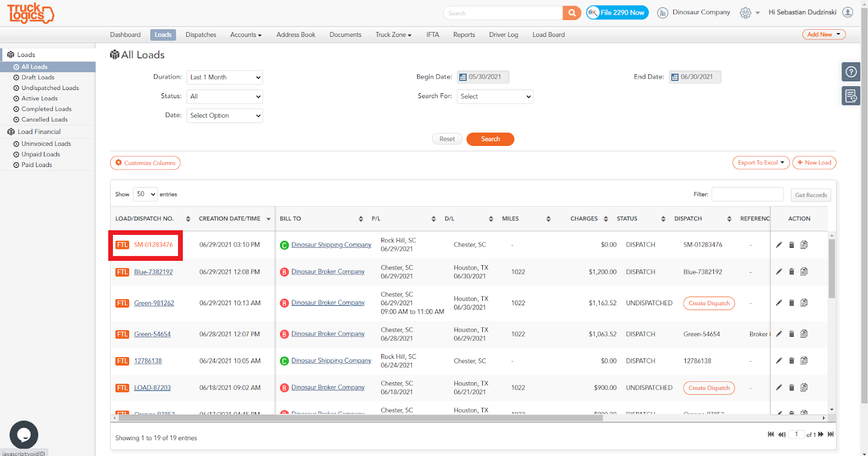Open the Date Select Option dropdown

pos(225,115)
